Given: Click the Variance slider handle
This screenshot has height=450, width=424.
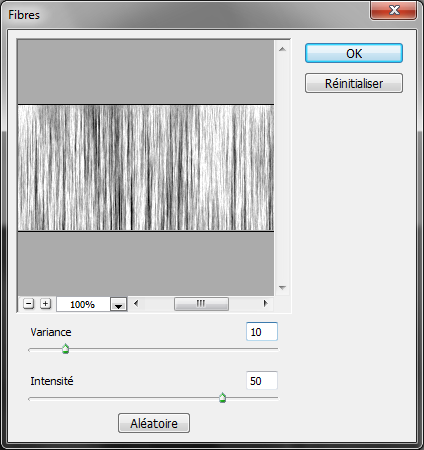Looking at the screenshot, I should 66,349.
